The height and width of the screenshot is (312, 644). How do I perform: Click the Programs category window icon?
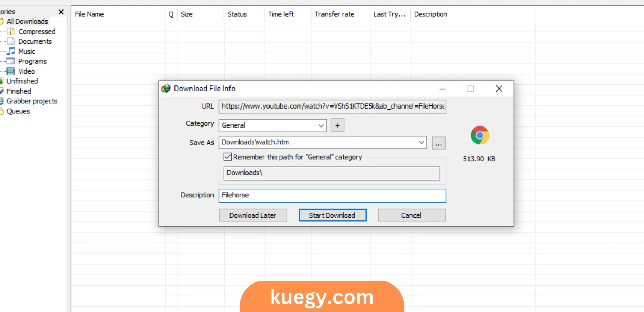click(11, 61)
